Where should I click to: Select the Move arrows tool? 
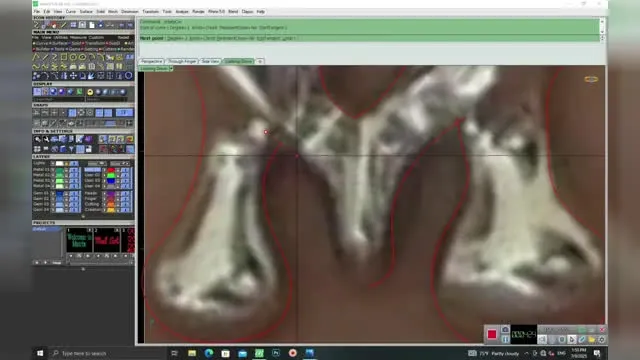[x=73, y=76]
